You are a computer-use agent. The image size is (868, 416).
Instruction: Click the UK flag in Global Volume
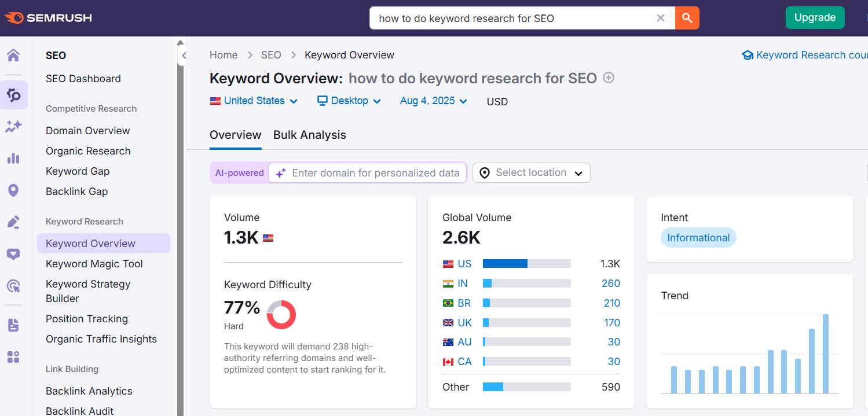pos(448,323)
